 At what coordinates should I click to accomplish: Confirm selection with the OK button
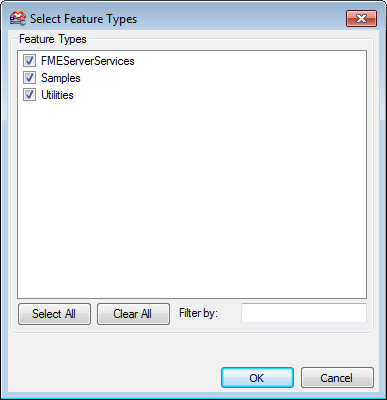tap(257, 378)
